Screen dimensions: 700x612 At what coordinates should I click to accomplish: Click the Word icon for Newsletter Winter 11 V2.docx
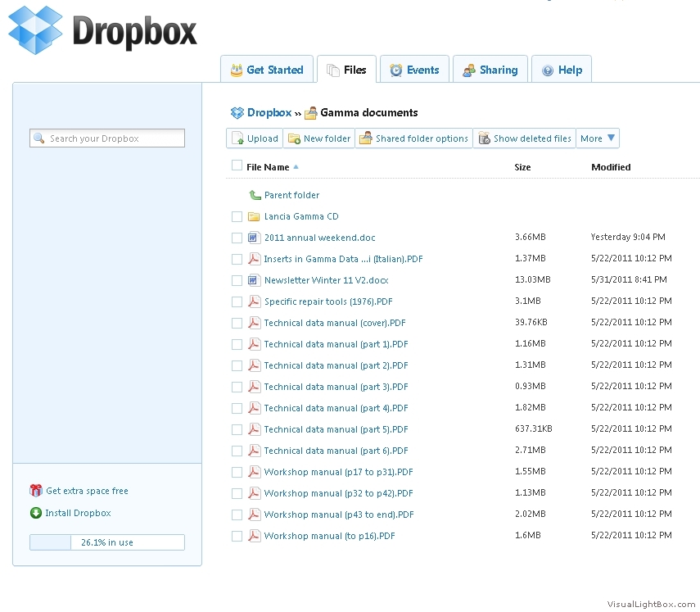coord(253,280)
